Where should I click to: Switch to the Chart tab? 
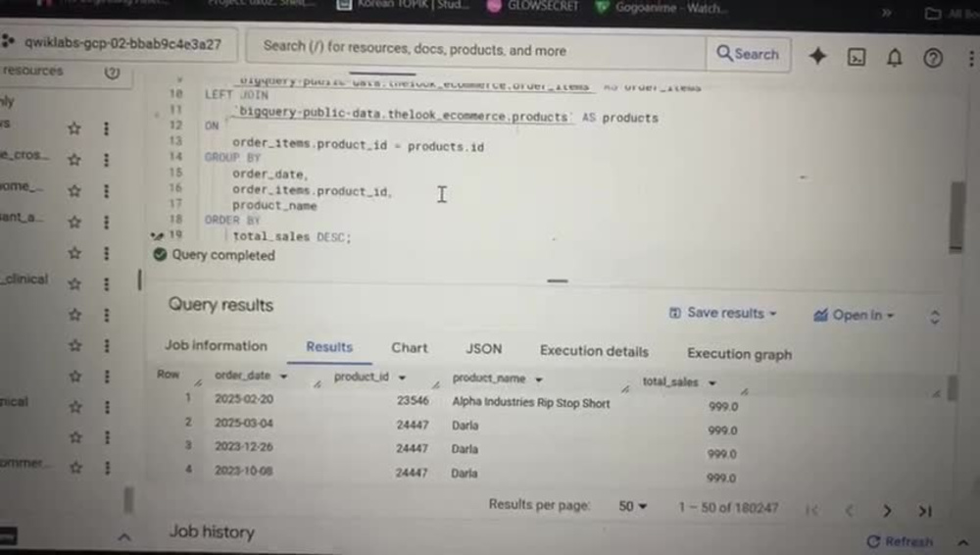[410, 348]
